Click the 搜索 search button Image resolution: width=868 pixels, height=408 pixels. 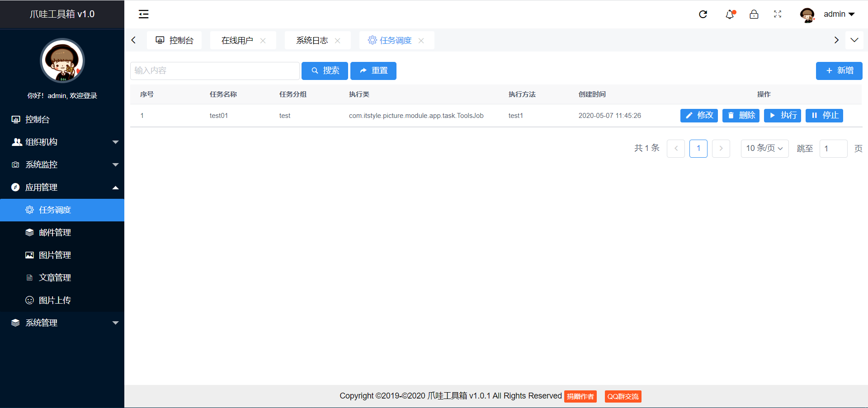[x=325, y=71]
